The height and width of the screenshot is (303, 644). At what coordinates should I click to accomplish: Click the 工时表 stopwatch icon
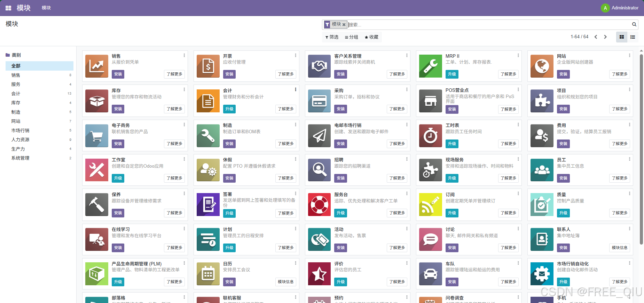coord(431,136)
